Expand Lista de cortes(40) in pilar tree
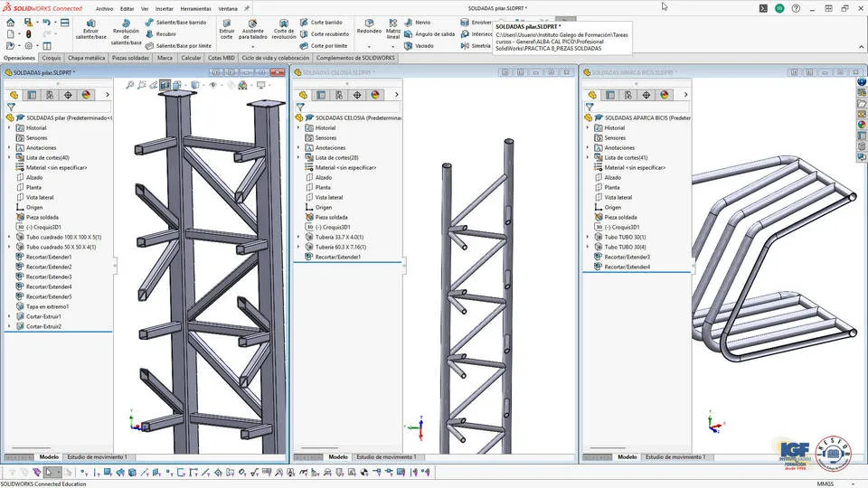 (9, 157)
